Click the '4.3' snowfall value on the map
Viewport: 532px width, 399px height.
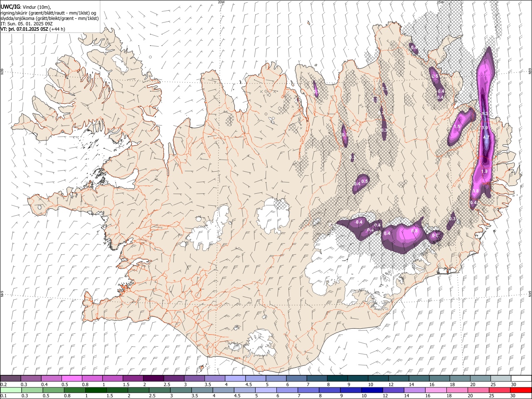point(485,113)
